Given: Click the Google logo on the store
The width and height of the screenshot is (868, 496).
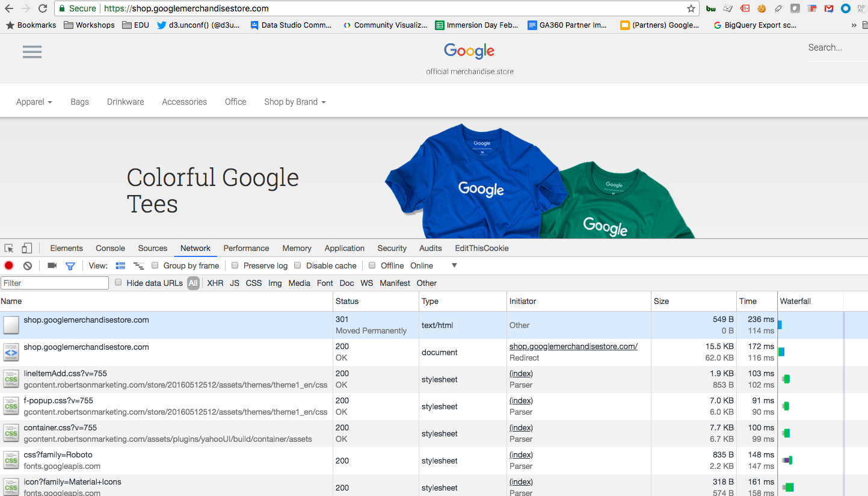Looking at the screenshot, I should [x=469, y=51].
